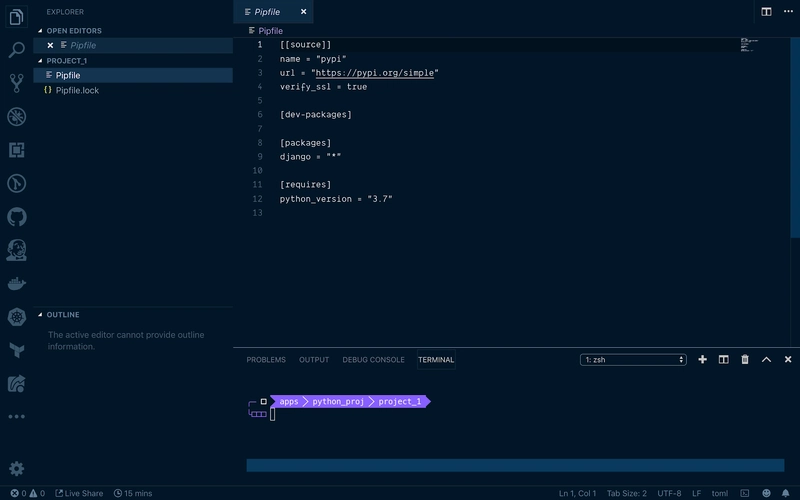Viewport: 800px width, 500px height.
Task: Expand the OUTLINE section header
Action: pos(63,315)
